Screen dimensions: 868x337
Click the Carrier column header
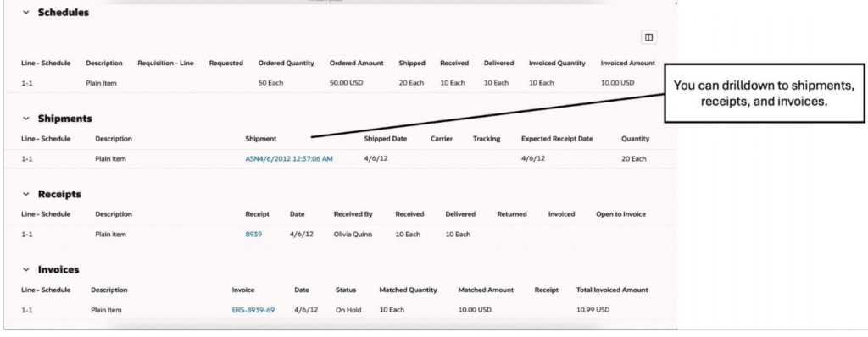(x=442, y=139)
